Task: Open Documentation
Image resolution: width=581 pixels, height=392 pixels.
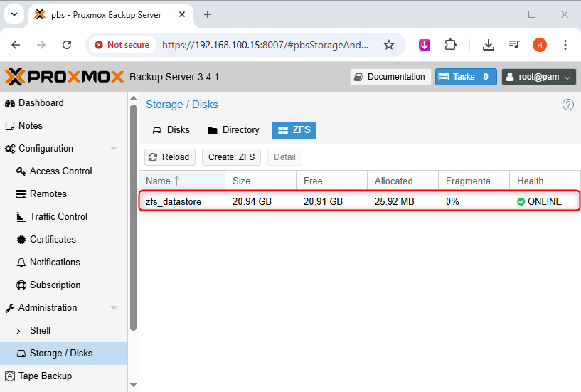Action: click(390, 77)
